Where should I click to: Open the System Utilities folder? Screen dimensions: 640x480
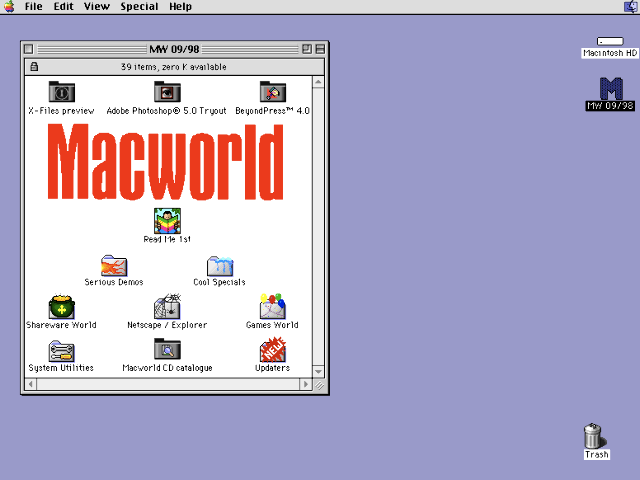pos(62,351)
